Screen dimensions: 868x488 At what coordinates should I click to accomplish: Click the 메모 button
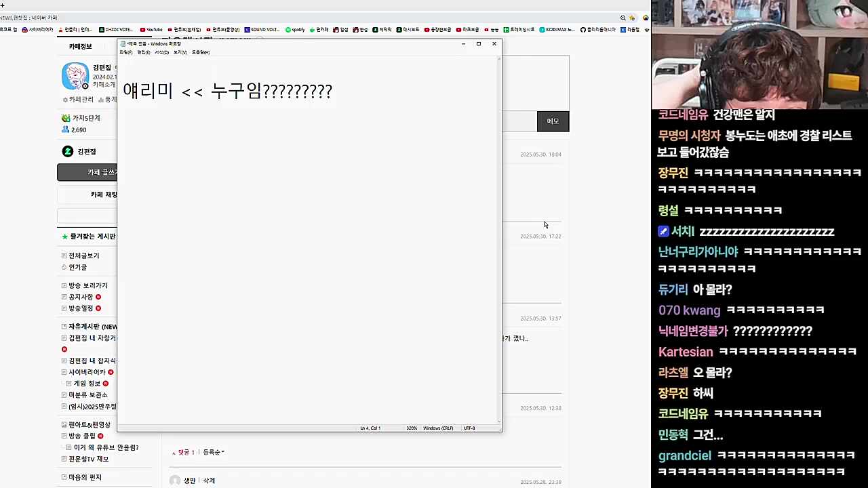click(x=553, y=121)
